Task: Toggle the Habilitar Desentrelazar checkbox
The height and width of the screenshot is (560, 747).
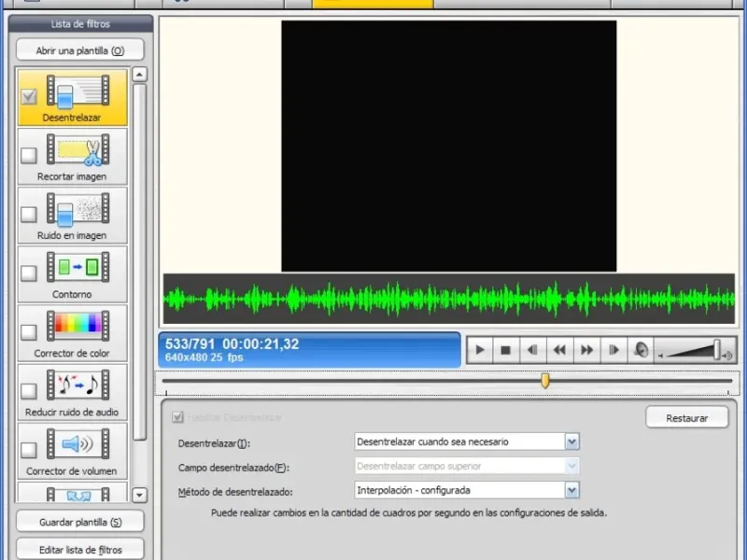Action: tap(177, 417)
